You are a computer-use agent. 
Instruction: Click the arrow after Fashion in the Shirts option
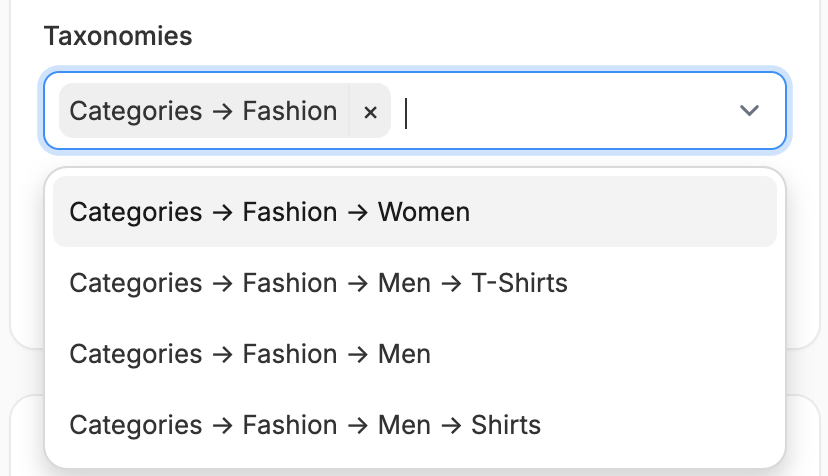pos(357,425)
